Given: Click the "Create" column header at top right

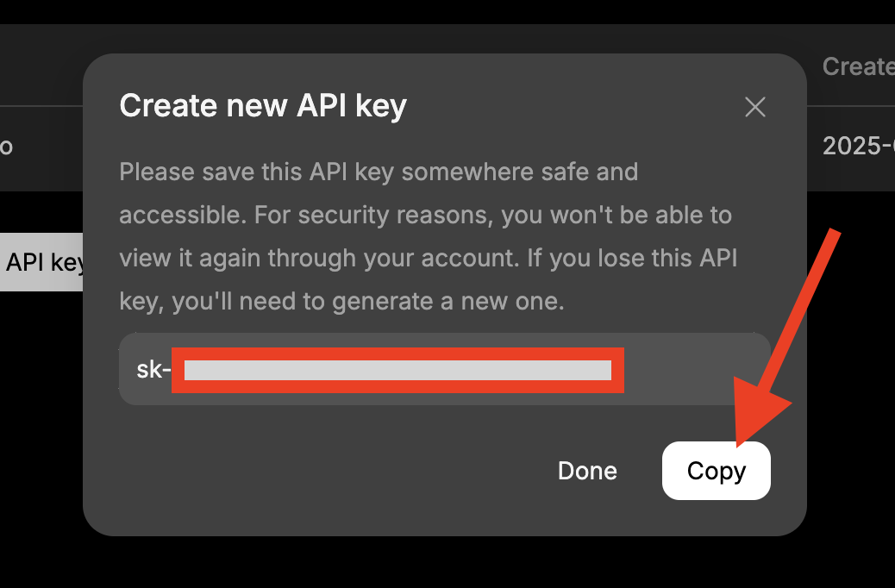Looking at the screenshot, I should pos(858,67).
